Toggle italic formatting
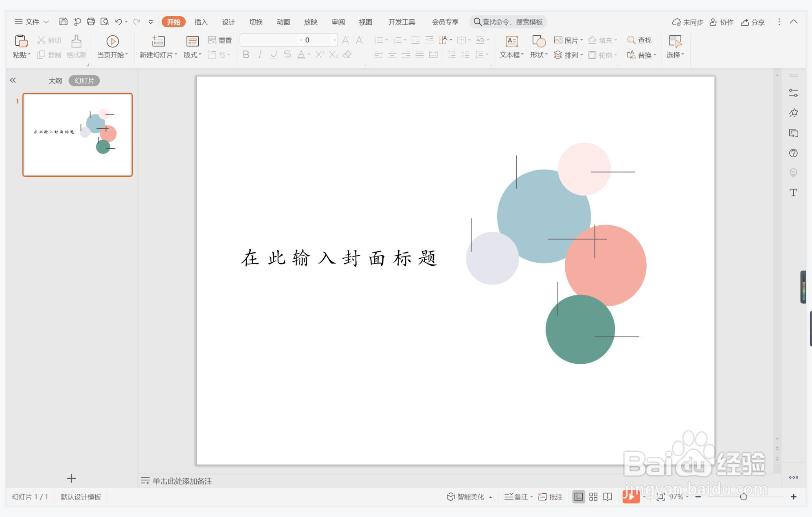Image resolution: width=812 pixels, height=517 pixels. coord(259,55)
